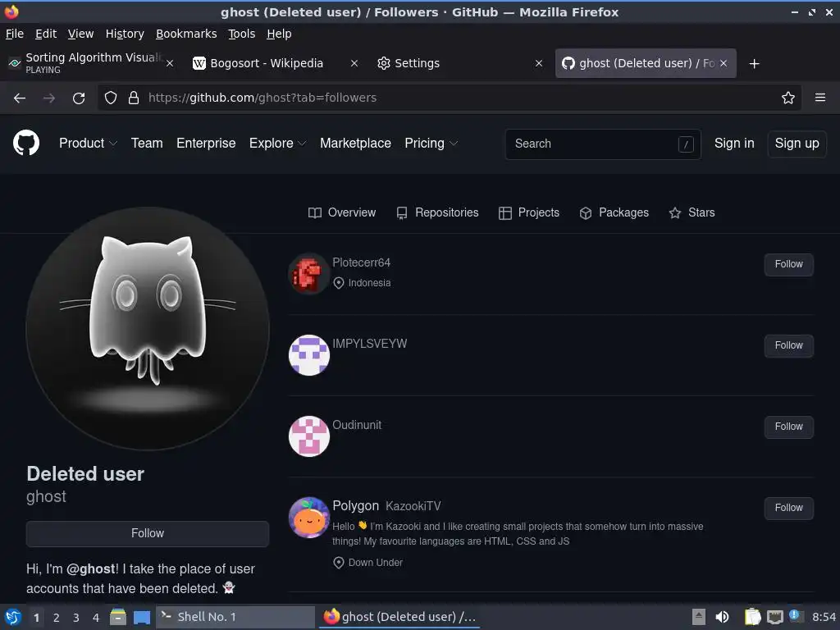Open the Projects profile tab

[529, 212]
